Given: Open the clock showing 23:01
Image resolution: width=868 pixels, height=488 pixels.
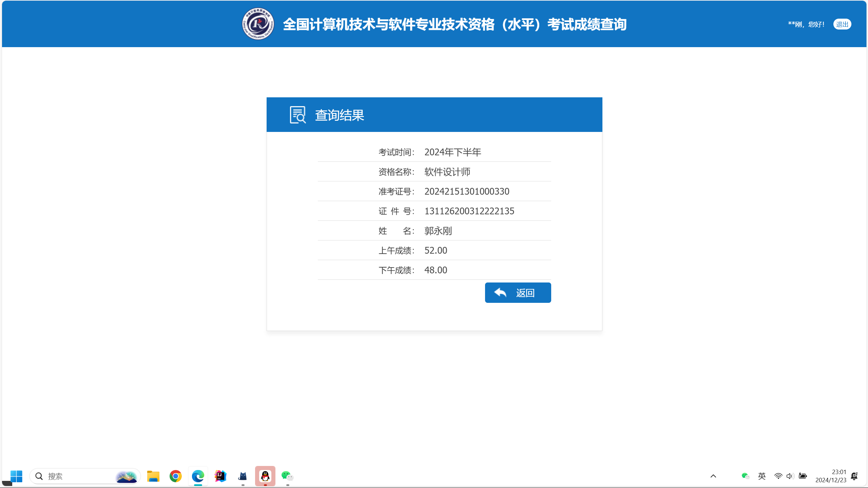Looking at the screenshot, I should pos(830,476).
